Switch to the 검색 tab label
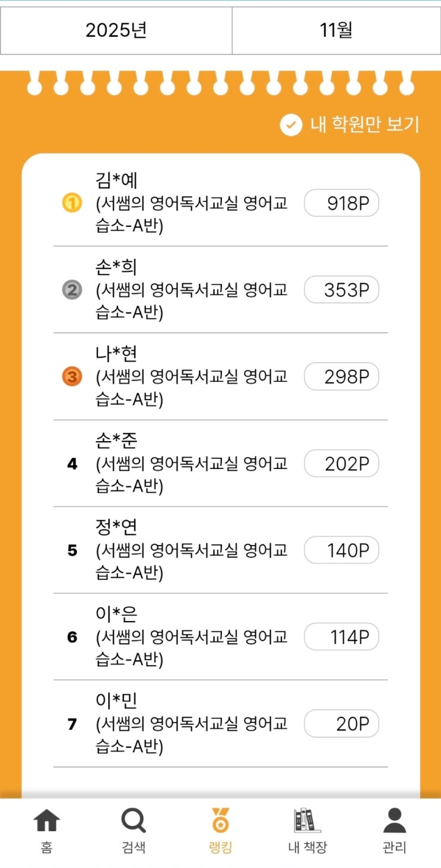 [x=133, y=847]
